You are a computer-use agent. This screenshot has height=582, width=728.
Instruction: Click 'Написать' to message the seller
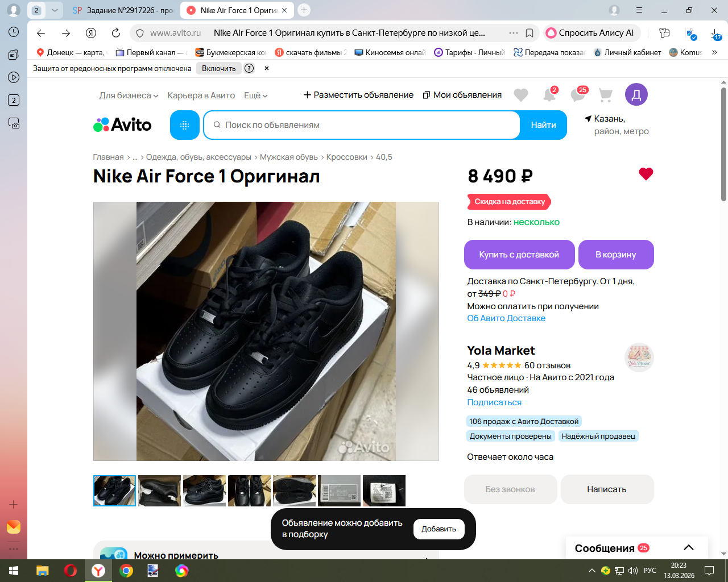pos(607,489)
